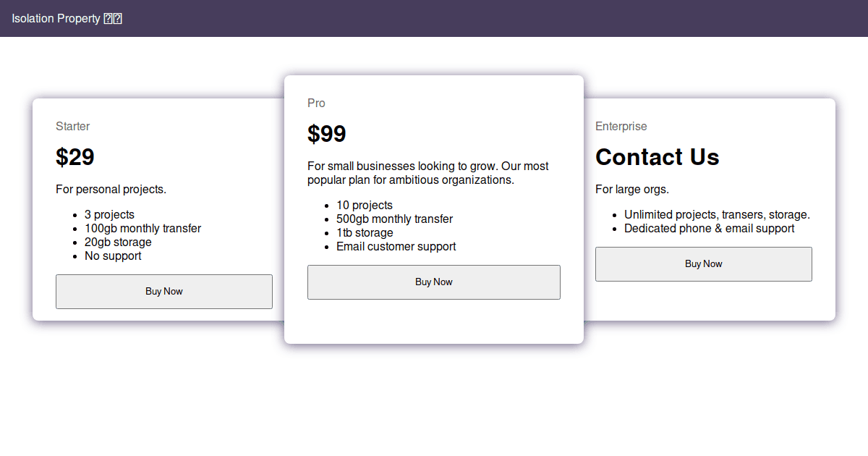Click the '500gb monthly transfer' list item
The image size is (868, 456).
click(x=394, y=219)
